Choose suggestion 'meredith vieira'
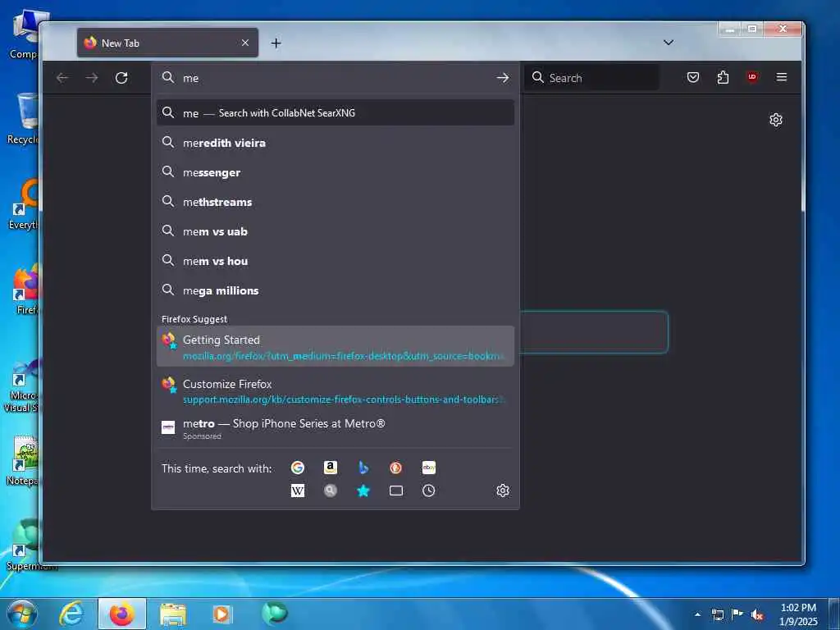The image size is (840, 630). click(336, 143)
